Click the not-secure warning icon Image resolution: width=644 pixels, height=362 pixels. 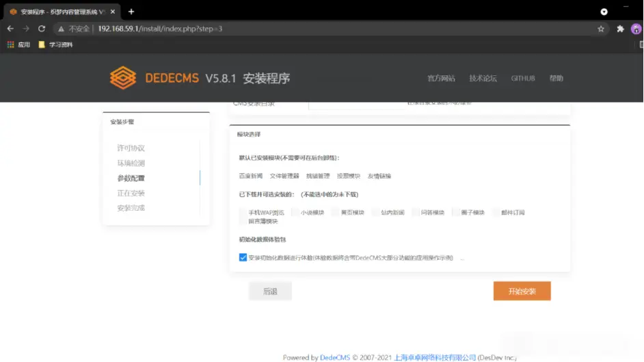pyautogui.click(x=62, y=29)
